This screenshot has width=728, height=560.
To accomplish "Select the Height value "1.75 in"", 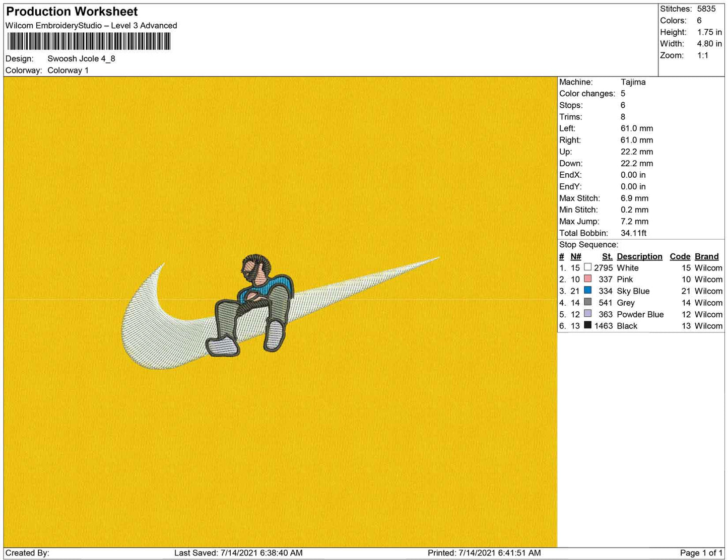I will click(x=709, y=32).
